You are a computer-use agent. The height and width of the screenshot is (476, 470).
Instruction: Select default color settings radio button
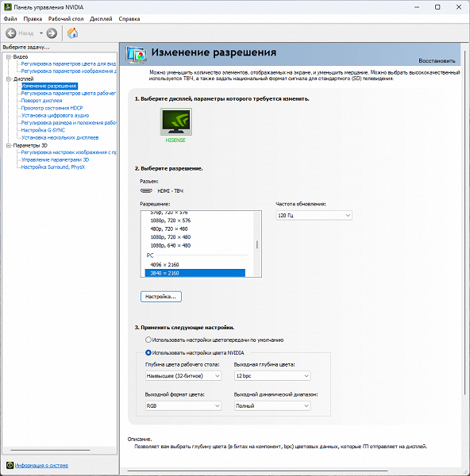148,340
